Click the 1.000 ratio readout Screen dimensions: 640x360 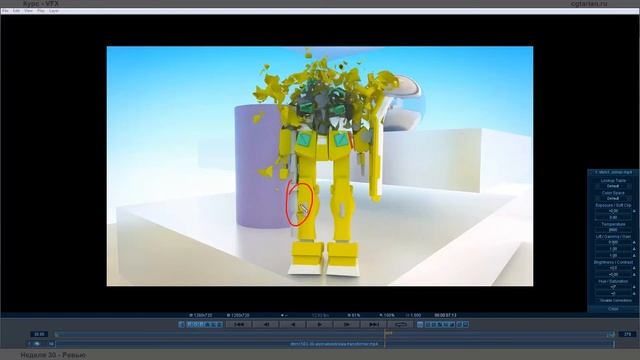(x=413, y=315)
